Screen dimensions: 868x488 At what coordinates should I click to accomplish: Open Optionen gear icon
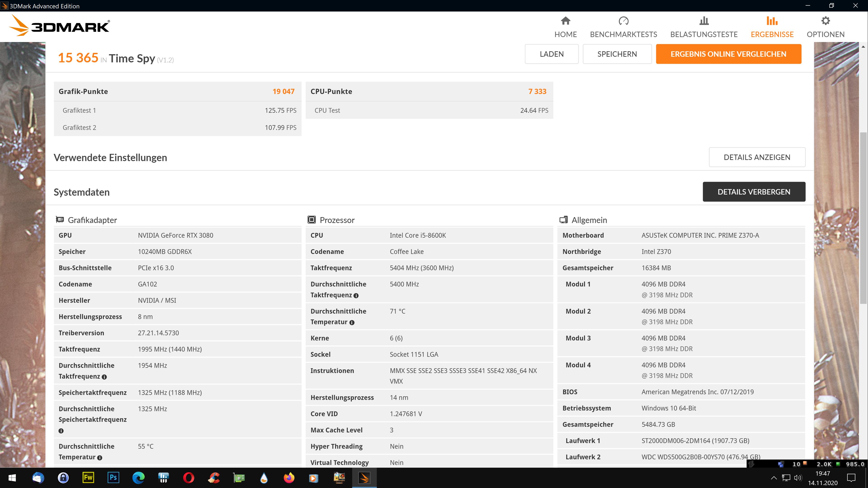(x=825, y=21)
